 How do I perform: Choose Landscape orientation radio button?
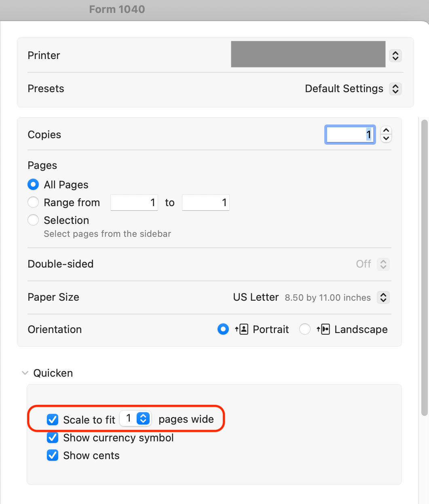[x=305, y=329]
